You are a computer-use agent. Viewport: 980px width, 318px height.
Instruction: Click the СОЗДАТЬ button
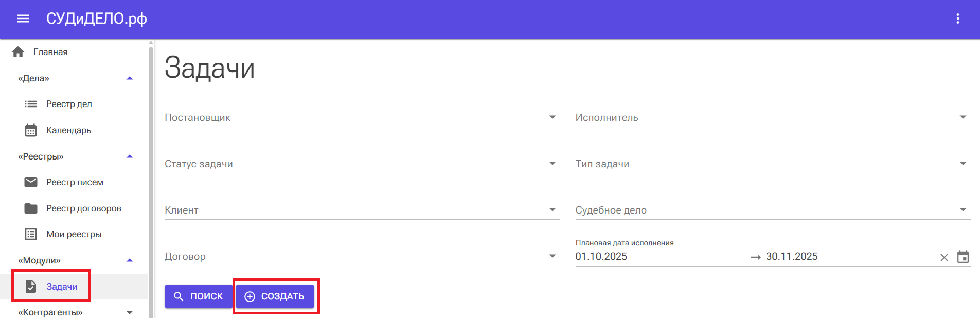pos(275,296)
